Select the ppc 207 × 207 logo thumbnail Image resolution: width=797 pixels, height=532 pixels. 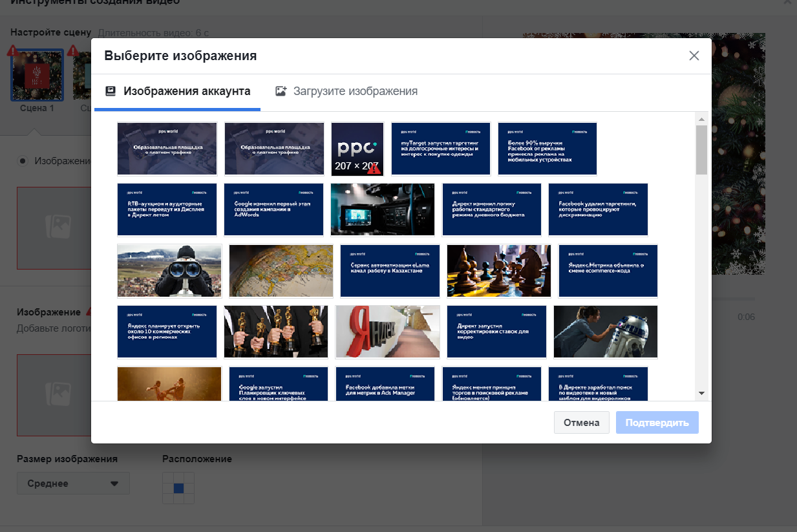357,149
